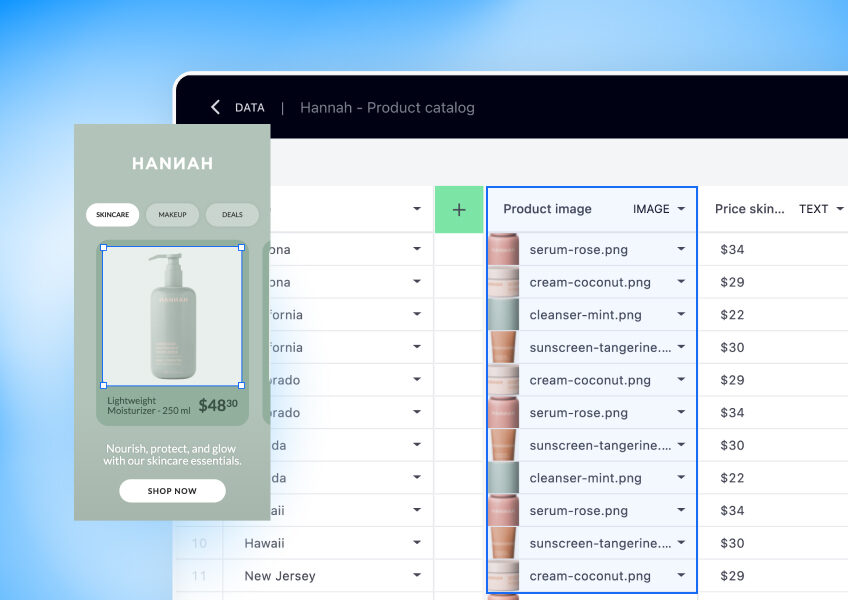Select the fully visible Hawaii cell
848x600 pixels.
click(328, 543)
